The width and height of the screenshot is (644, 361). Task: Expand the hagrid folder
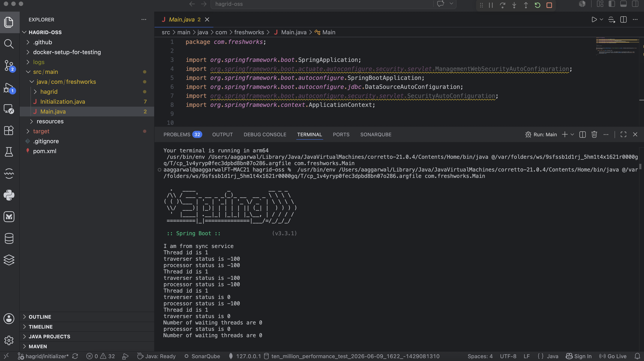[87, 92]
